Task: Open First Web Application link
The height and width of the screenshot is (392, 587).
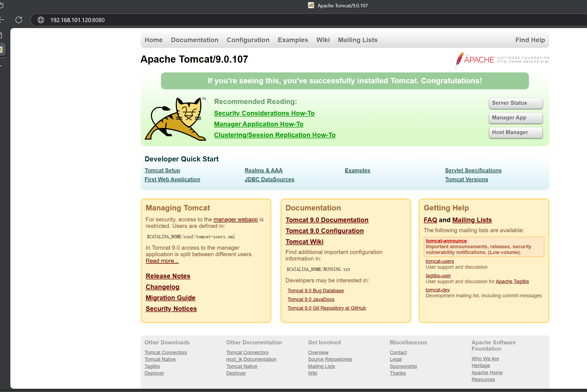Action: click(x=172, y=179)
